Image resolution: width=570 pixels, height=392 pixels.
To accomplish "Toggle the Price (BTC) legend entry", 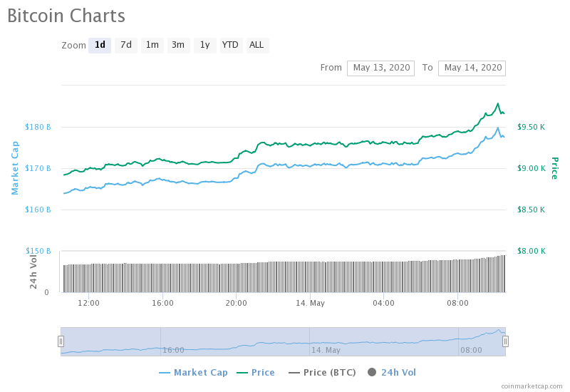I will 322,372.
